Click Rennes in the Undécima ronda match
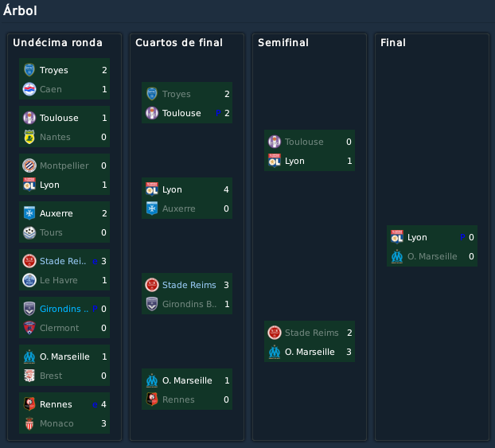The width and height of the screenshot is (495, 448). (56, 404)
